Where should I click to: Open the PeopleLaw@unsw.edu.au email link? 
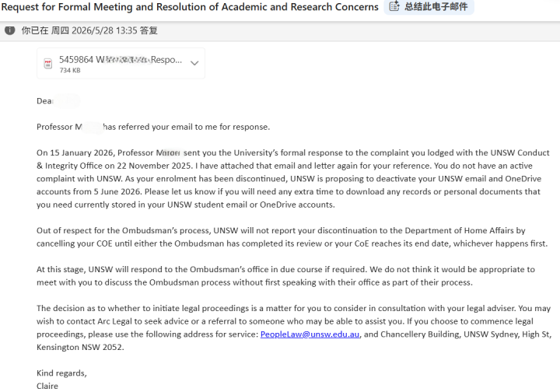pos(310,334)
